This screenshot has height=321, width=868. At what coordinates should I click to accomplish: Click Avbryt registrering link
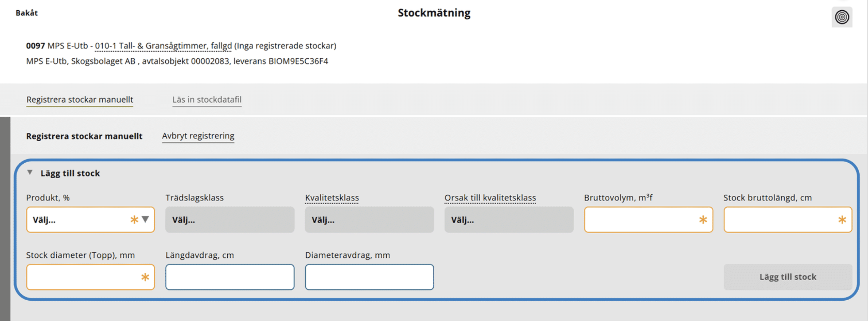click(x=198, y=136)
